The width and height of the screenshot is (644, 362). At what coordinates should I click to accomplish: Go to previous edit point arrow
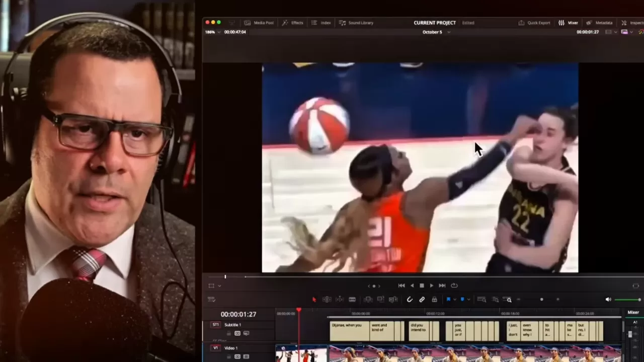coord(369,286)
